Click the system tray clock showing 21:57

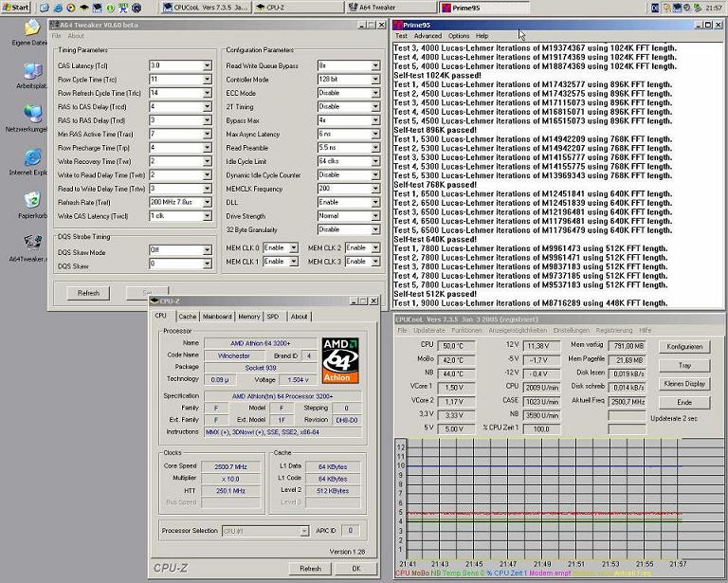point(714,8)
